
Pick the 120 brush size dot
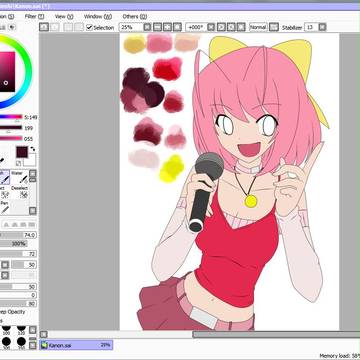click(21, 330)
